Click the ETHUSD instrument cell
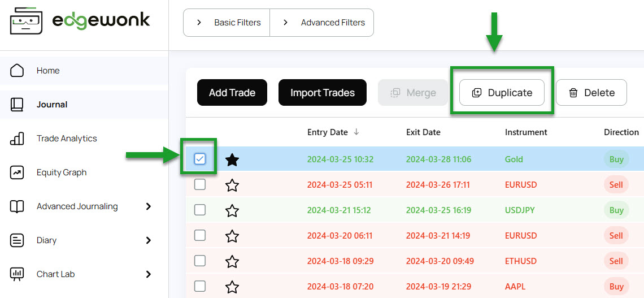Screen dimensions: 644x298 coord(521,261)
